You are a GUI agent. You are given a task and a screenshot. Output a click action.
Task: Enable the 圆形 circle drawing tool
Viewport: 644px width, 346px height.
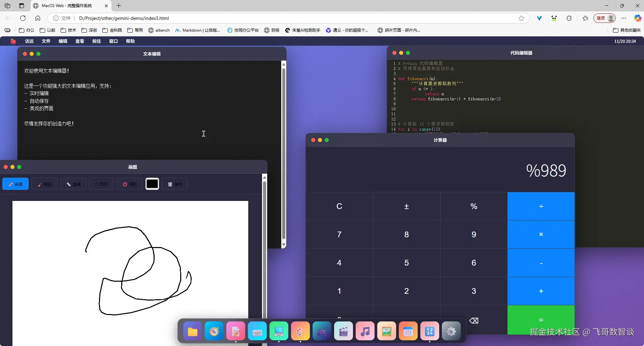(x=130, y=184)
